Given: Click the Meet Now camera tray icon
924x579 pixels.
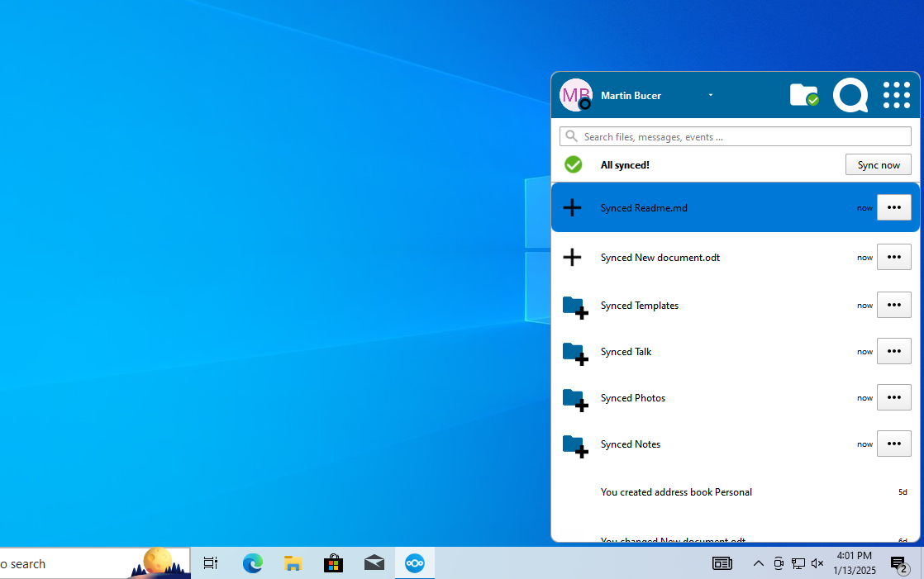Looking at the screenshot, I should click(x=778, y=563).
